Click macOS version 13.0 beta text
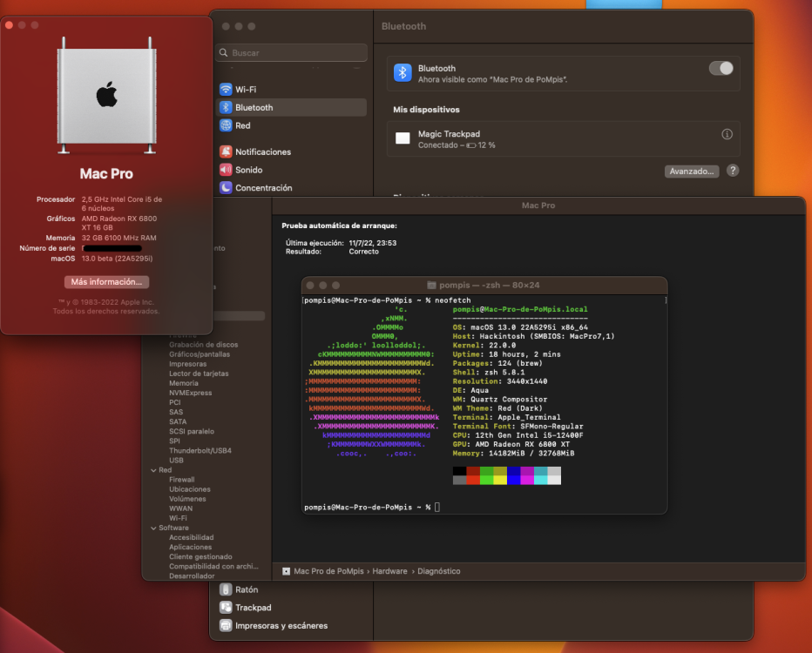Screen dimensions: 812x653 click(x=117, y=259)
